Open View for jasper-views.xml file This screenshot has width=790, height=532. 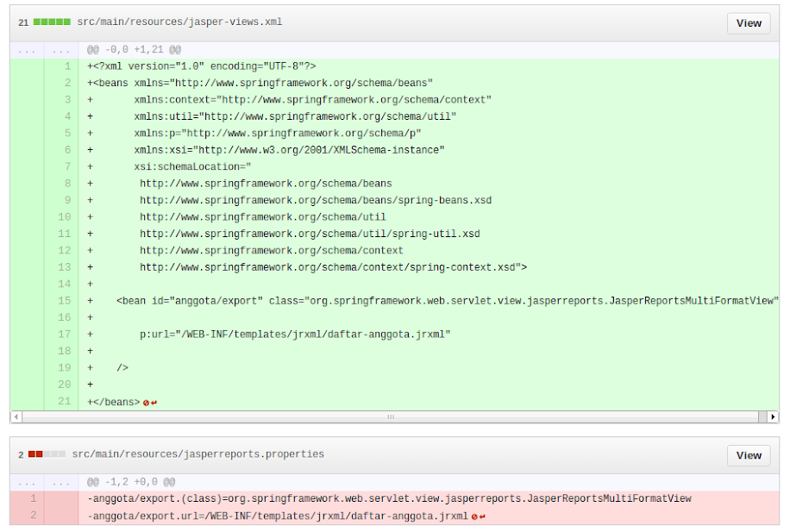pos(749,23)
